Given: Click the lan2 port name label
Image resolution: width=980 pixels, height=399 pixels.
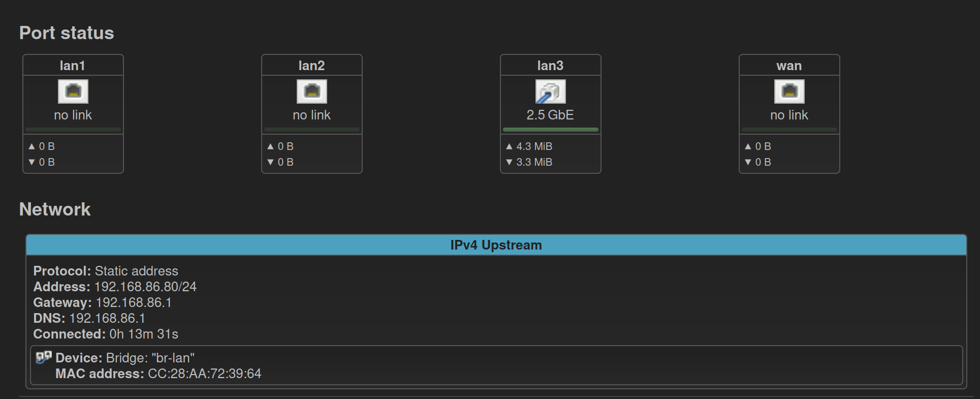Looking at the screenshot, I should (x=311, y=66).
